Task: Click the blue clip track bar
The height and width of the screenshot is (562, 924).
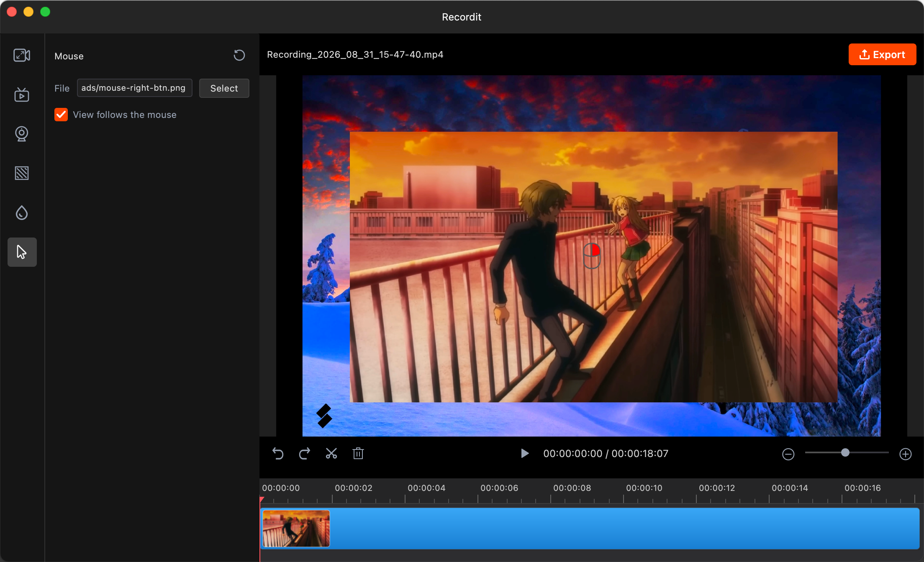Action: point(590,529)
